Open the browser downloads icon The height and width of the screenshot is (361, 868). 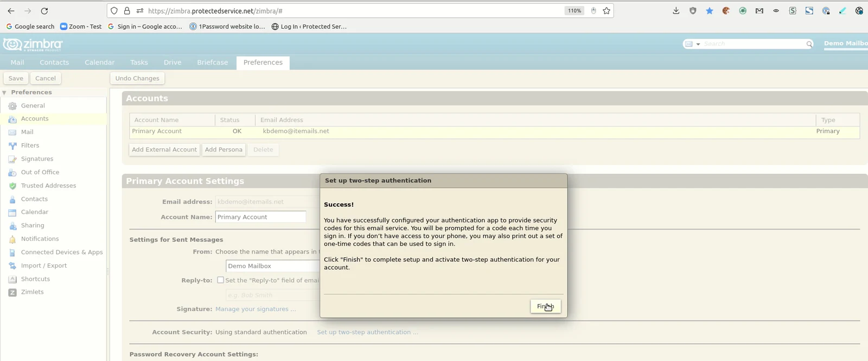[x=676, y=11]
